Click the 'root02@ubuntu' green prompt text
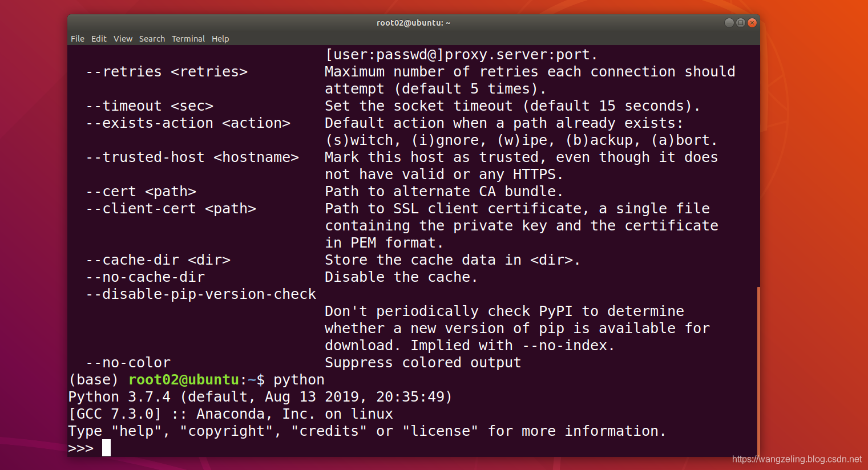The height and width of the screenshot is (470, 868). click(x=184, y=380)
